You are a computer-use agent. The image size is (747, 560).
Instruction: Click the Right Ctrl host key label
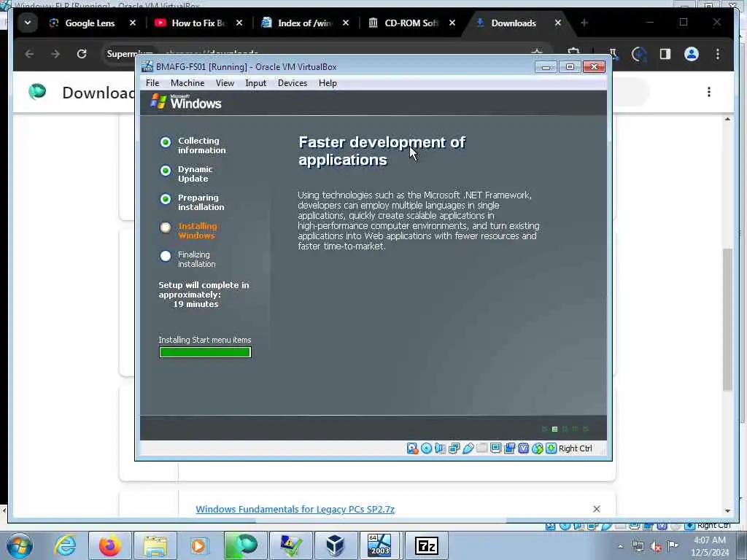tap(575, 448)
